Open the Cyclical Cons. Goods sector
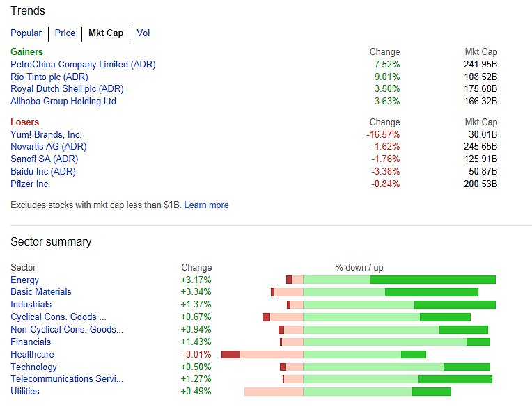 (58, 317)
